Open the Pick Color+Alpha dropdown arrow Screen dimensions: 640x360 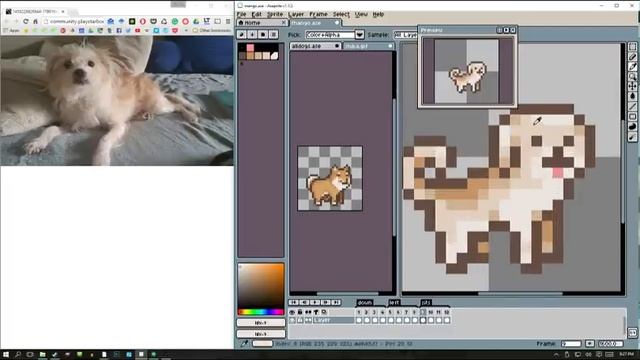coord(359,35)
